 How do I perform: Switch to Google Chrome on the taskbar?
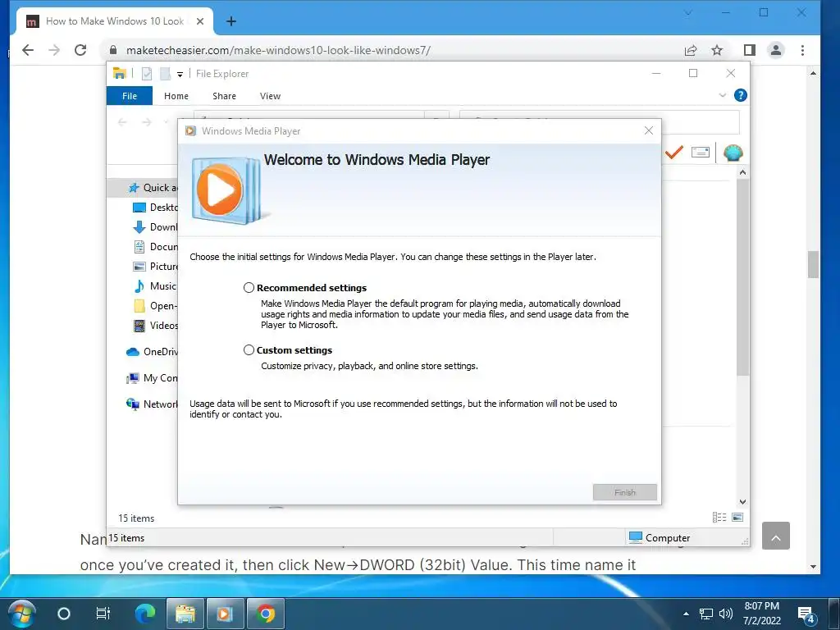coord(266,614)
